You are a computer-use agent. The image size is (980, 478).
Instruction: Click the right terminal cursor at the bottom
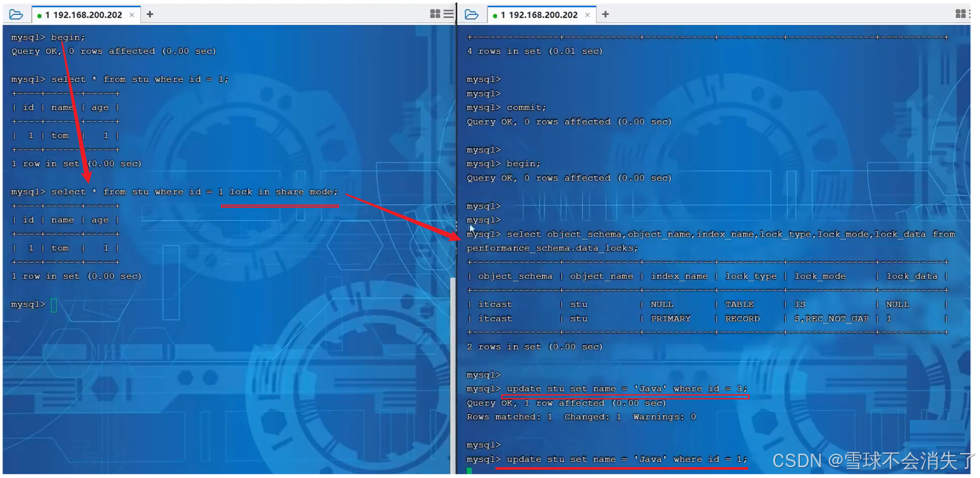point(469,471)
